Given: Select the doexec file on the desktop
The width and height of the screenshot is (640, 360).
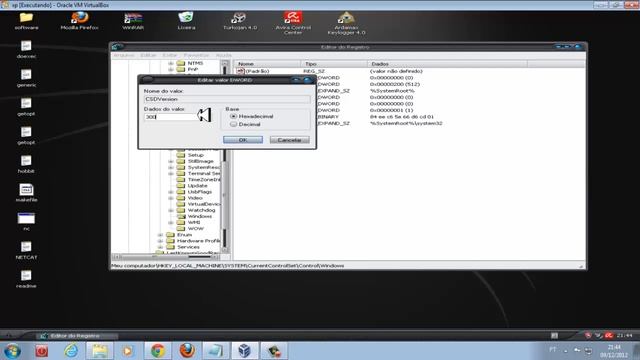Looking at the screenshot, I should [x=26, y=50].
